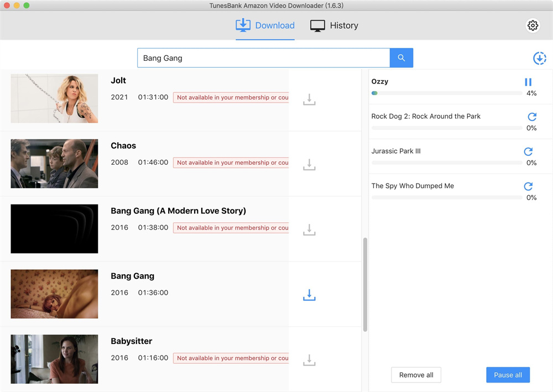Open the download queue panel icon
The width and height of the screenshot is (553, 392).
coord(539,58)
